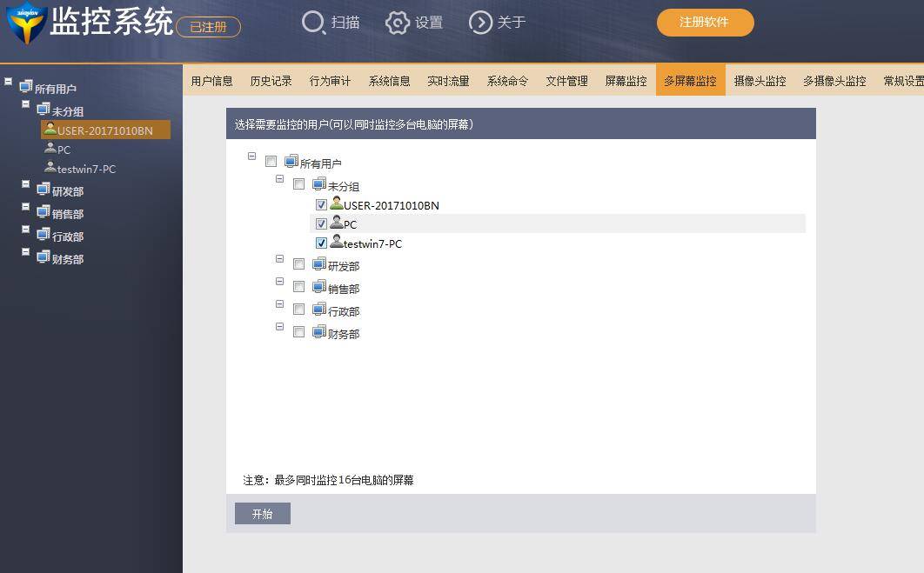Click the PC user icon in selection panel
Image resolution: width=924 pixels, height=573 pixels.
[x=337, y=222]
